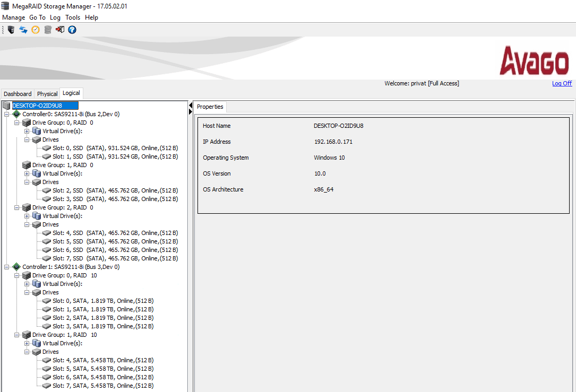This screenshot has width=576, height=392.
Task: Expand left pane using right splitter arrow
Action: [190, 111]
